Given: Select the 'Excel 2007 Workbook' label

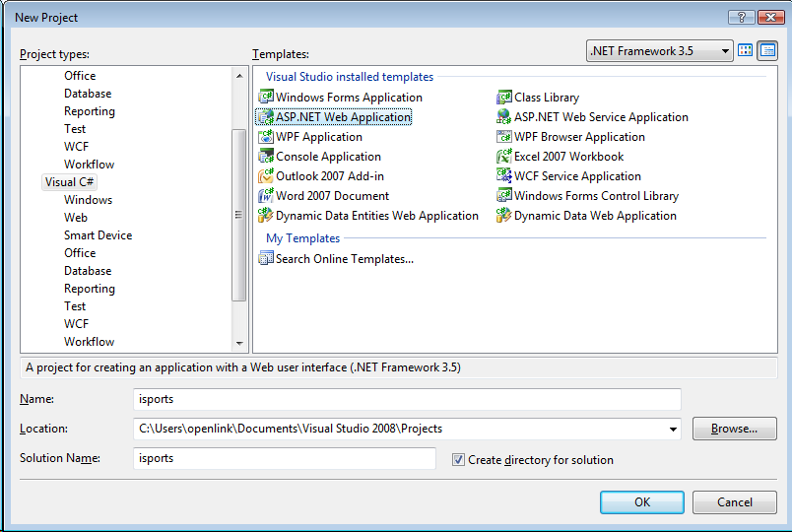Looking at the screenshot, I should tap(568, 157).
